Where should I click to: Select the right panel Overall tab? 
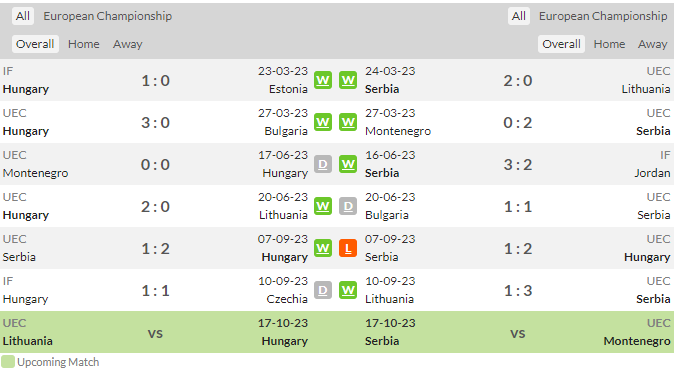tap(561, 44)
